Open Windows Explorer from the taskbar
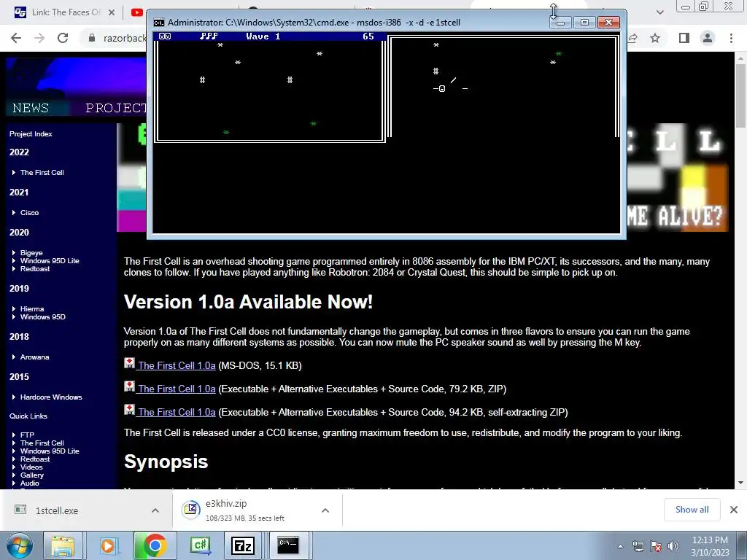The height and width of the screenshot is (560, 747). coord(63,545)
